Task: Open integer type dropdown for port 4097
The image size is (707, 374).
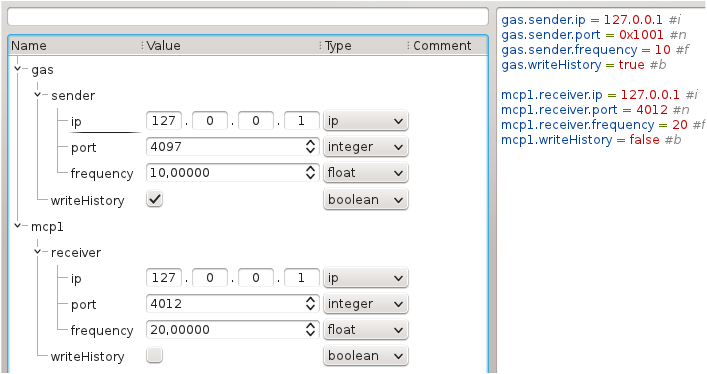Action: coord(366,147)
